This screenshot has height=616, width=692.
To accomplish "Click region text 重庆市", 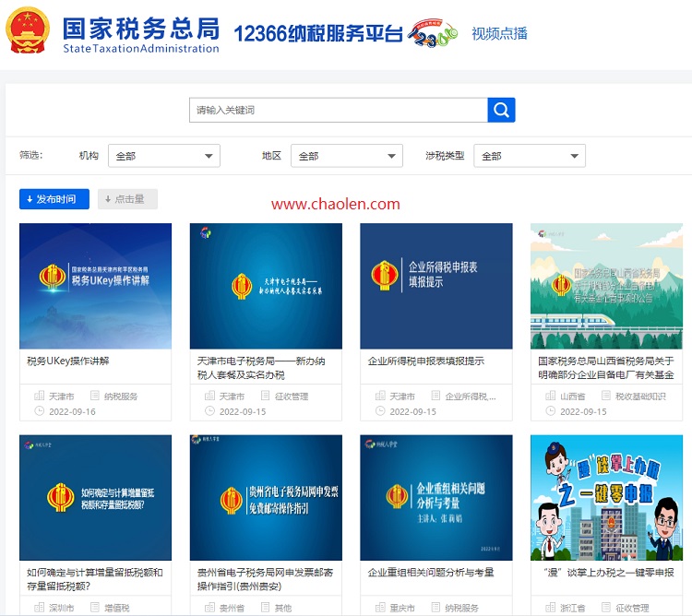I will click(402, 608).
